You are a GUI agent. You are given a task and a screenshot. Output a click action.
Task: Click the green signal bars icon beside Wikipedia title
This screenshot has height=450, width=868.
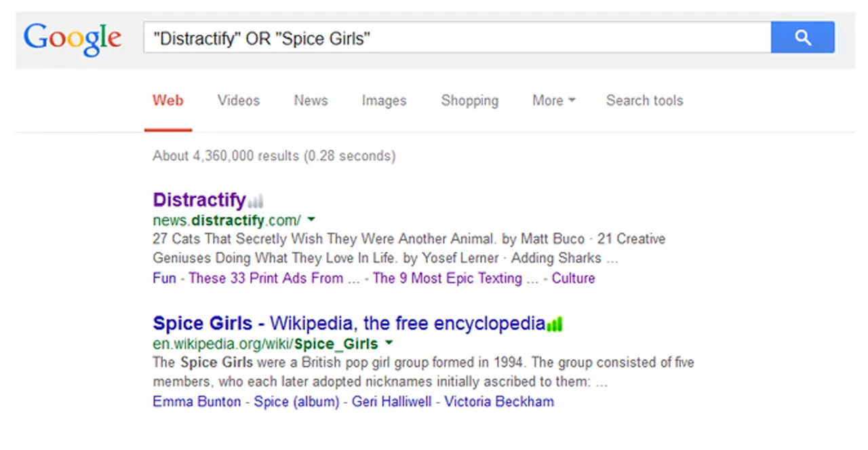(x=555, y=324)
